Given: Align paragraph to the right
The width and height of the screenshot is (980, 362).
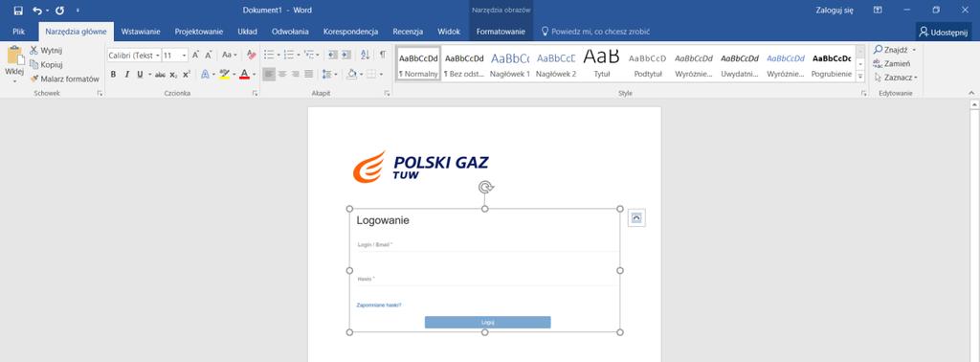Looking at the screenshot, I should pyautogui.click(x=296, y=75).
